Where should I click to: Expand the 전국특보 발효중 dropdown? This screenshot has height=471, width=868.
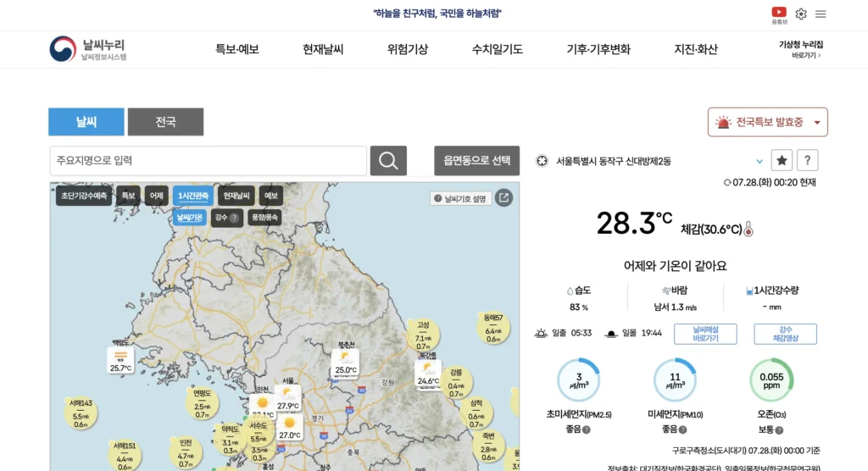tap(767, 122)
